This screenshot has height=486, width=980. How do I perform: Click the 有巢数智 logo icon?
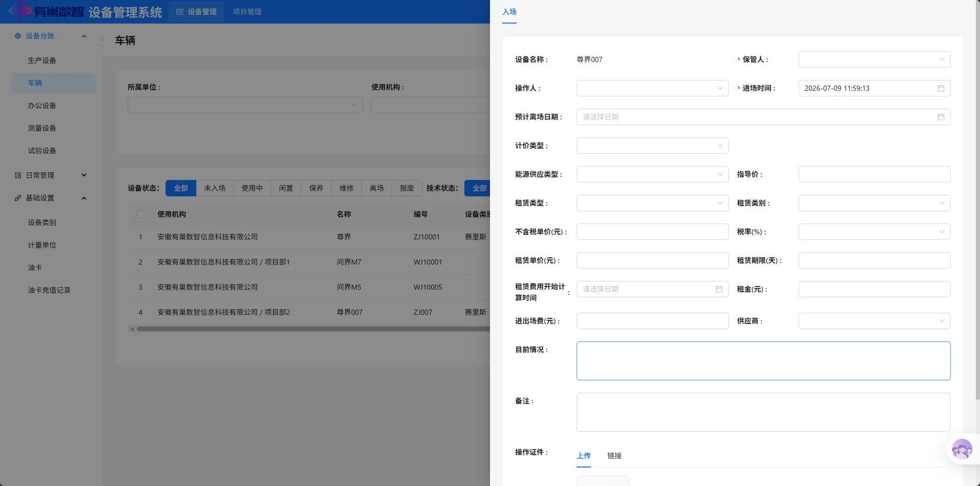click(x=21, y=11)
